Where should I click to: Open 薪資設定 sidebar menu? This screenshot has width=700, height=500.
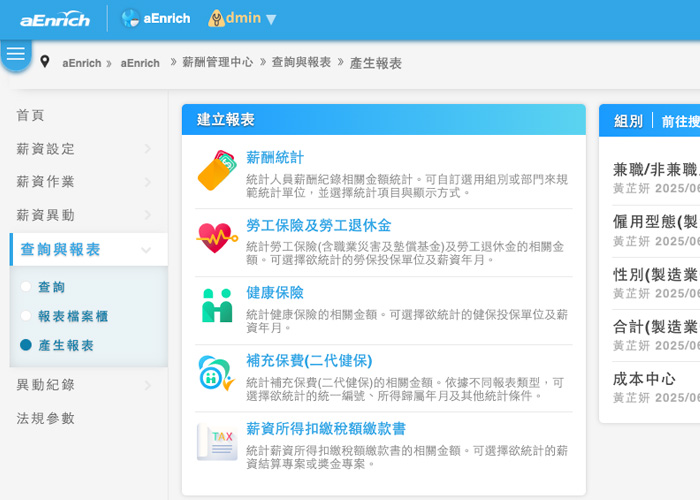pos(46,149)
